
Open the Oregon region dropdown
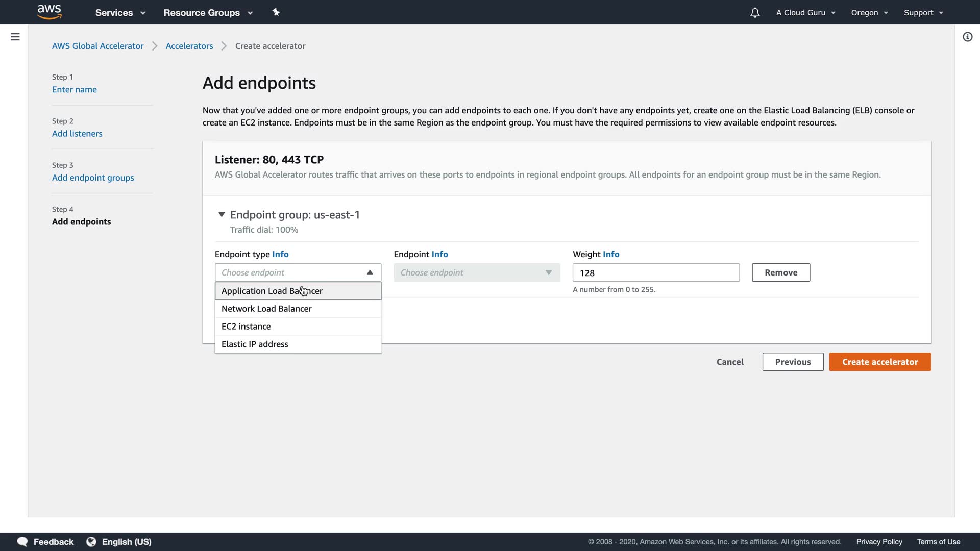point(869,13)
